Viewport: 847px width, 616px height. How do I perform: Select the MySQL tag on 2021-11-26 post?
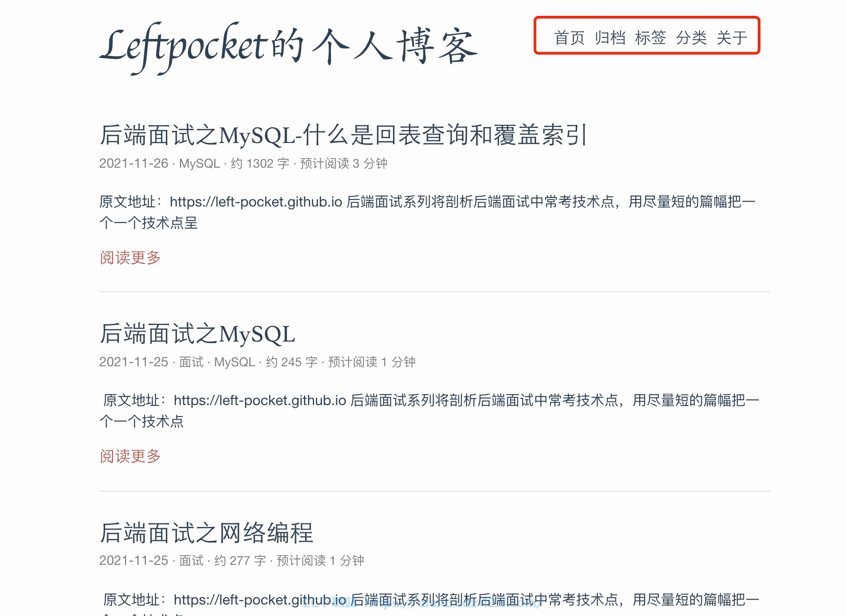click(199, 163)
